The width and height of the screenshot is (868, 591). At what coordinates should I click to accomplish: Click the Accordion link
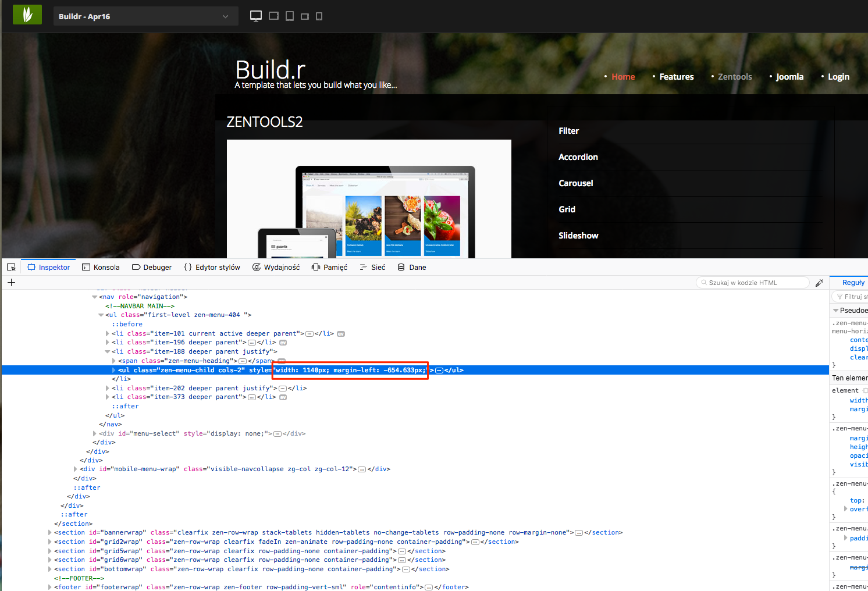click(578, 157)
